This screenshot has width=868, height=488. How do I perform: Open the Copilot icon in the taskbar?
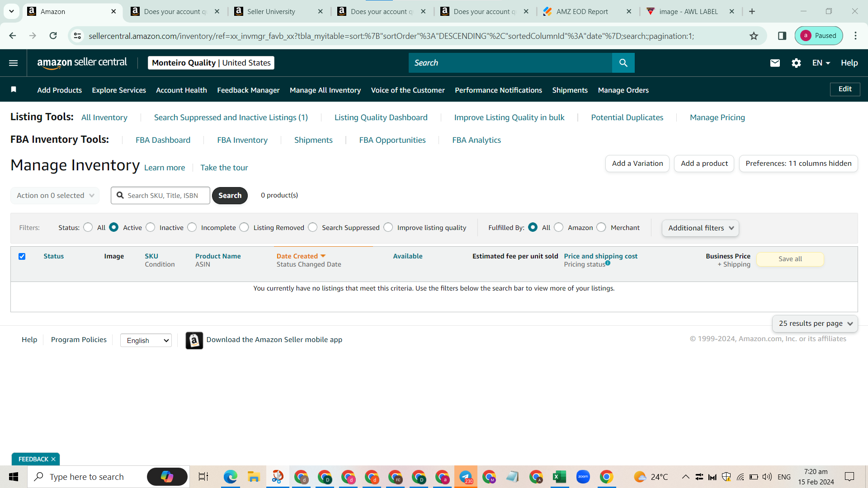click(167, 477)
